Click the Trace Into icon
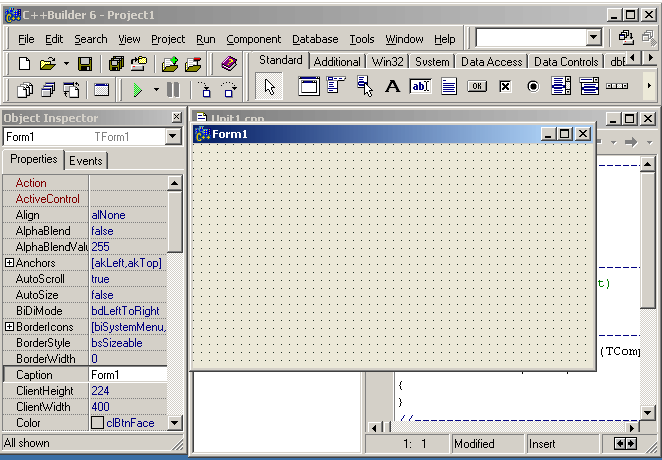The height and width of the screenshot is (460, 662). tap(205, 90)
